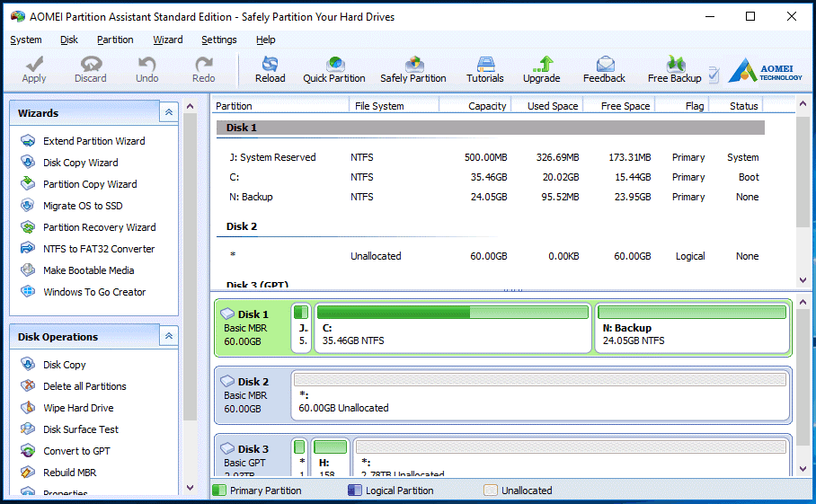Image resolution: width=816 pixels, height=504 pixels.
Task: Click the Primary Partition green legend swatch
Action: [219, 490]
